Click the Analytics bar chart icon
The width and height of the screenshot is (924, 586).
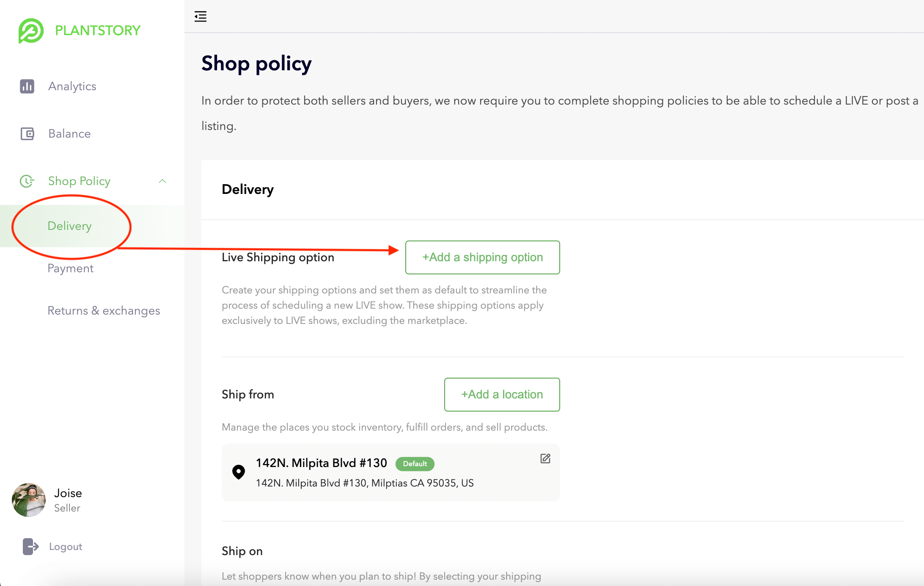point(27,86)
